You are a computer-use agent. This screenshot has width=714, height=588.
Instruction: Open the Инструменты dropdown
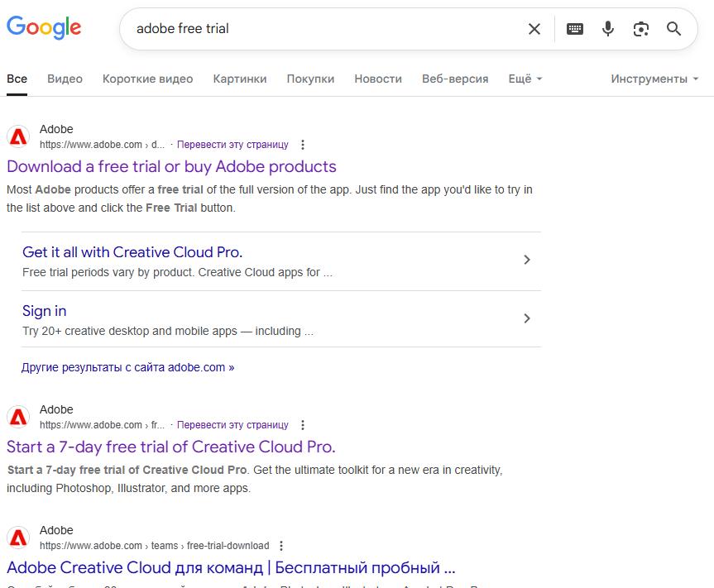654,79
